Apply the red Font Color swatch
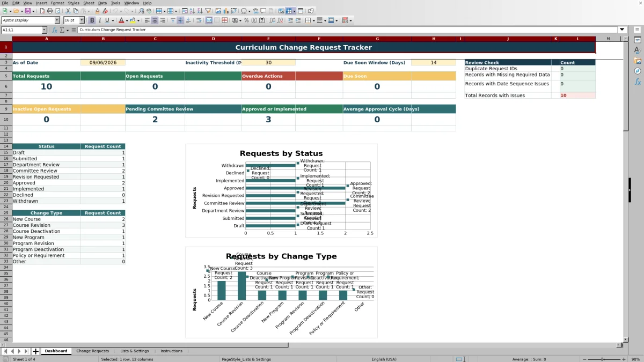 [121, 20]
